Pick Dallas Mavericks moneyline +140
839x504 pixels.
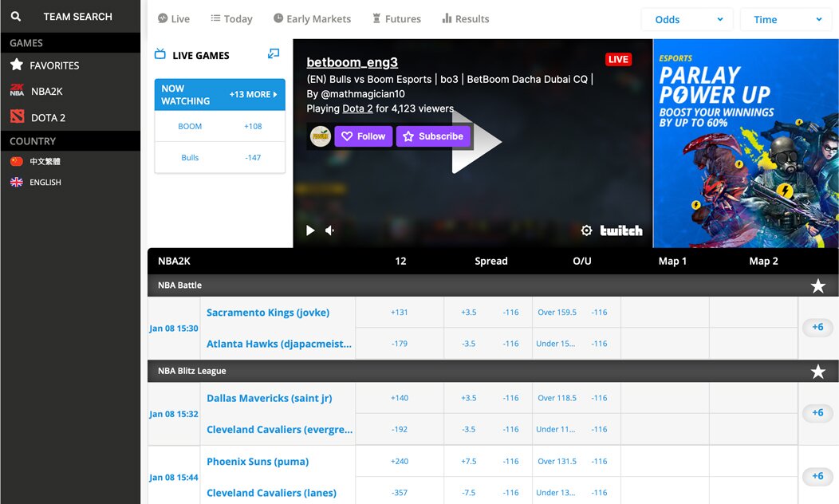(x=400, y=398)
